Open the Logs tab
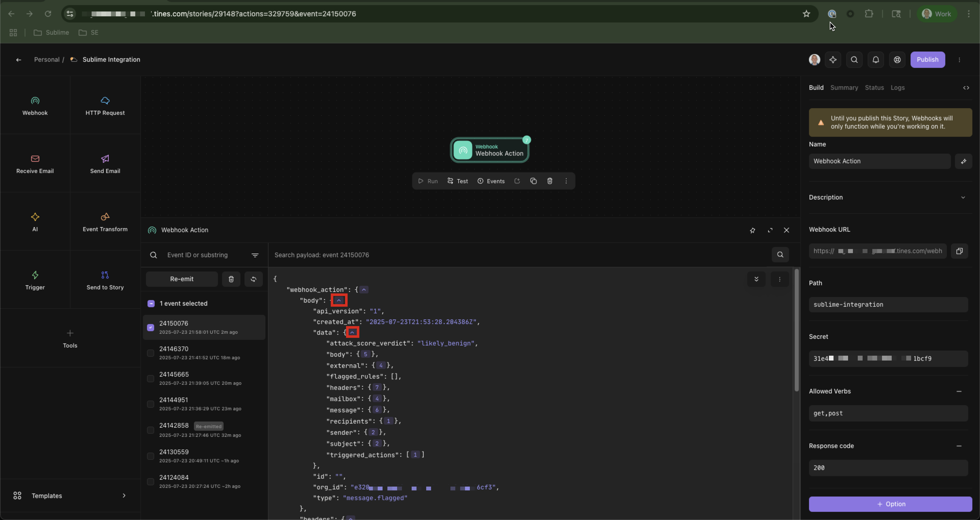Screen dimensions: 980x520 (x=898, y=88)
